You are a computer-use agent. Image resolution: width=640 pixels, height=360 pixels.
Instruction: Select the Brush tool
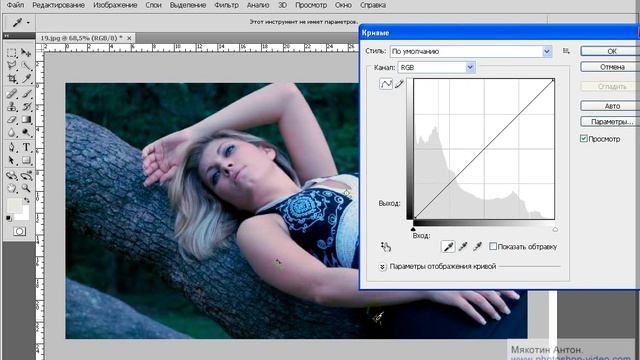click(26, 93)
